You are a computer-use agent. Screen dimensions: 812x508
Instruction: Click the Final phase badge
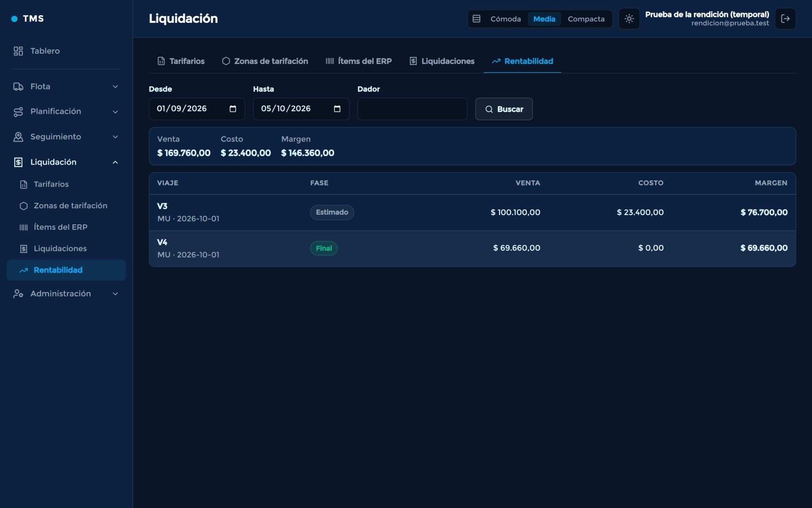tap(324, 248)
